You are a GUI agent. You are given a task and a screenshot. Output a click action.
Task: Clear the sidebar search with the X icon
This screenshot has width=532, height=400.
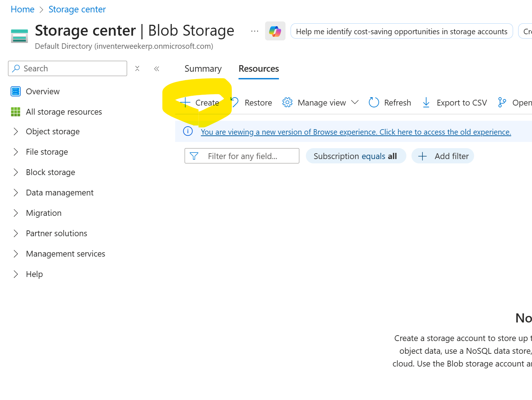(137, 68)
